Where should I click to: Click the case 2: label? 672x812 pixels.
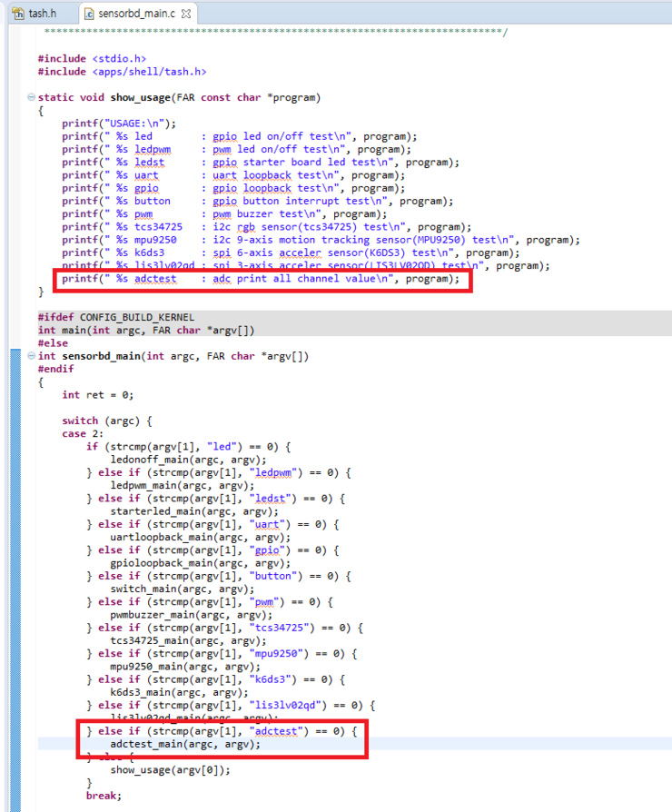83,433
